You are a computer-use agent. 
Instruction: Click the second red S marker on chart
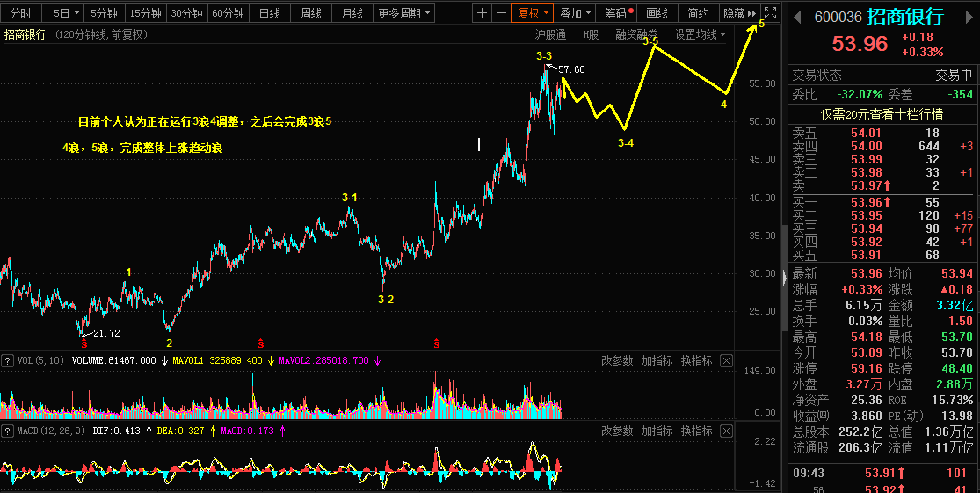[261, 343]
